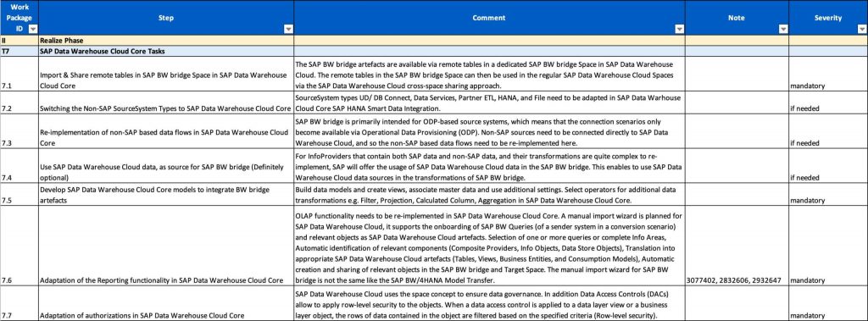This screenshot has width=868, height=321.
Task: Select the Comment column header
Action: pyautogui.click(x=489, y=18)
